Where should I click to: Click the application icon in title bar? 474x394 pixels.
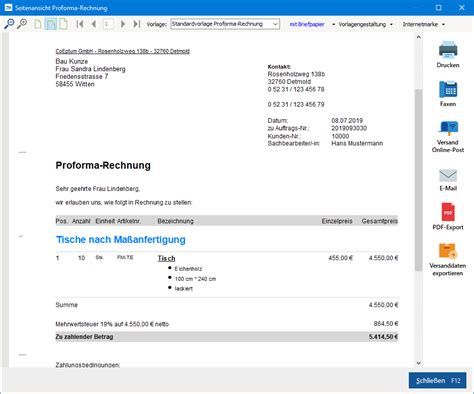[8, 8]
